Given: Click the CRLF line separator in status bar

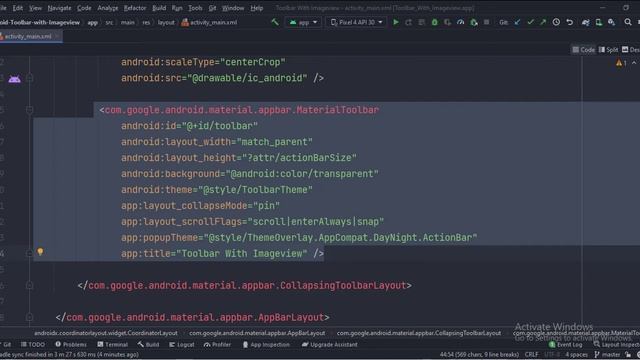Looking at the screenshot, I should pos(531,354).
